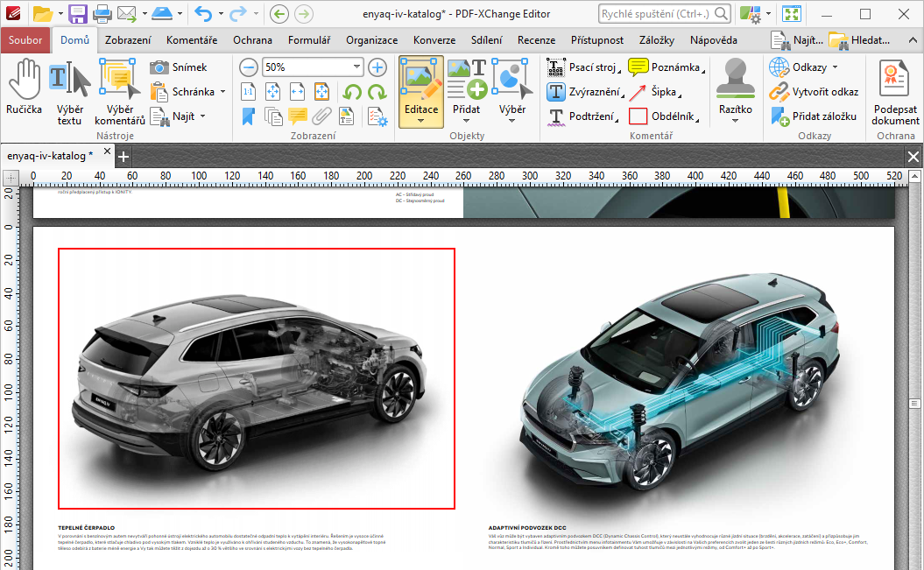Select the Šipka arrow tool
This screenshot has width=924, height=570.
pos(655,92)
